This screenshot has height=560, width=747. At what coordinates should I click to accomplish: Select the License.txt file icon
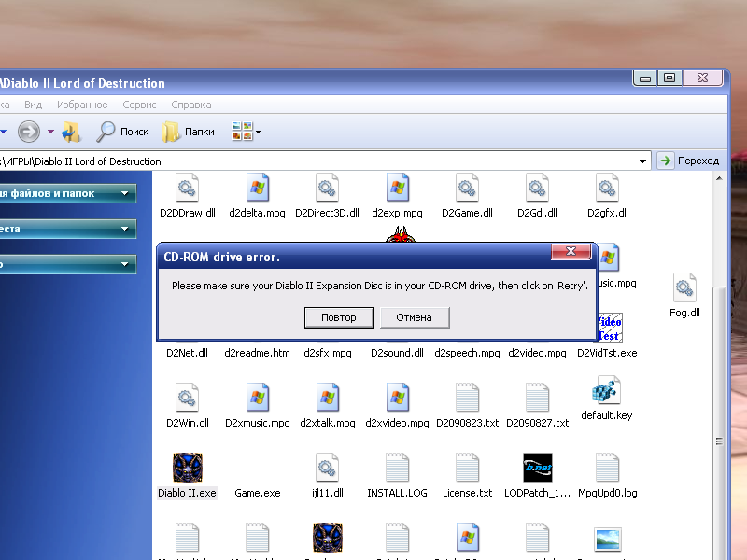468,468
